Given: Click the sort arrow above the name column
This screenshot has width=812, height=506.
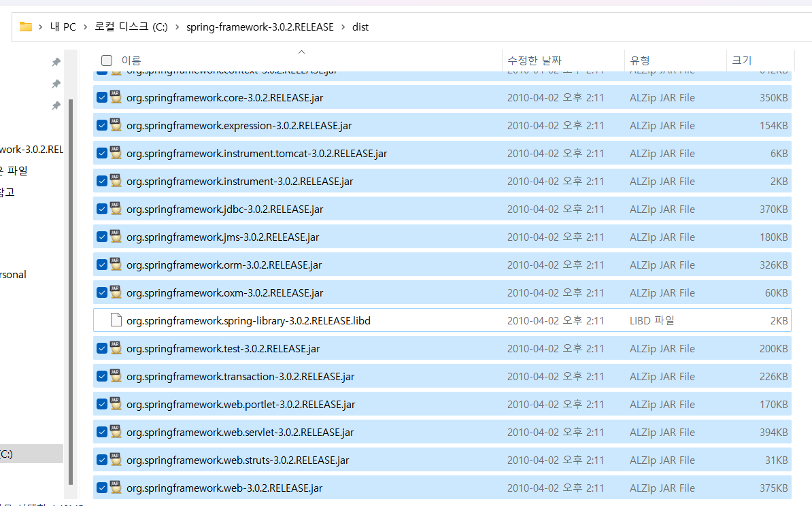Looking at the screenshot, I should coord(301,52).
